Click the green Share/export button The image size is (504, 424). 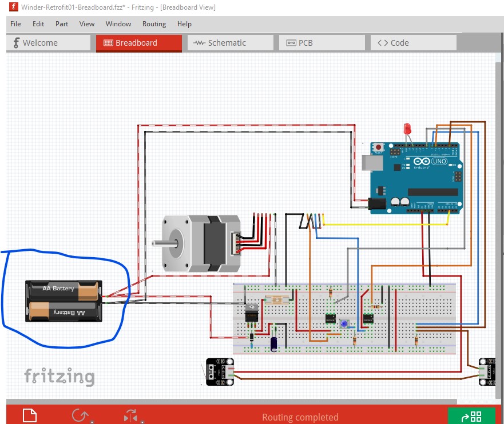(471, 417)
